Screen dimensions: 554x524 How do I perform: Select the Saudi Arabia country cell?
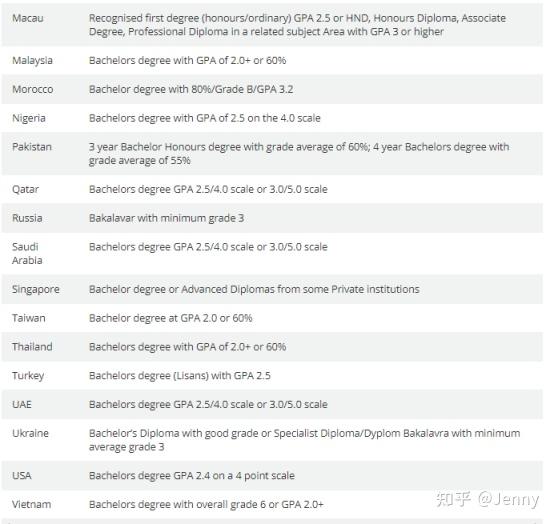tap(27, 253)
